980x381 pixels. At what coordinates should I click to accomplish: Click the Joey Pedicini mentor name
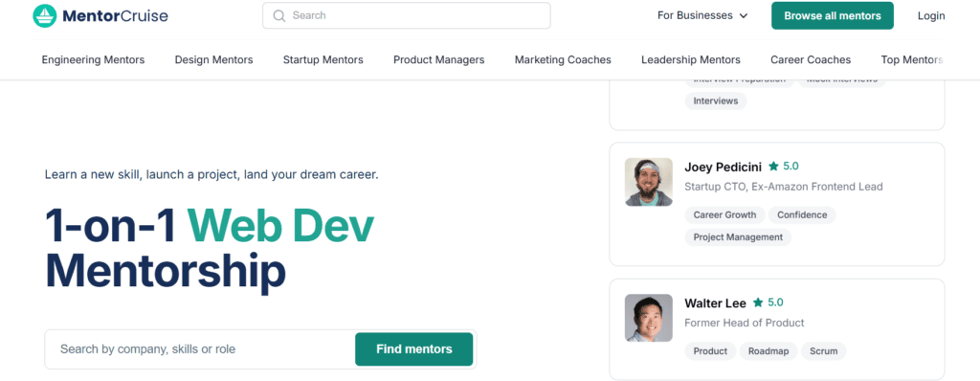pyautogui.click(x=724, y=167)
